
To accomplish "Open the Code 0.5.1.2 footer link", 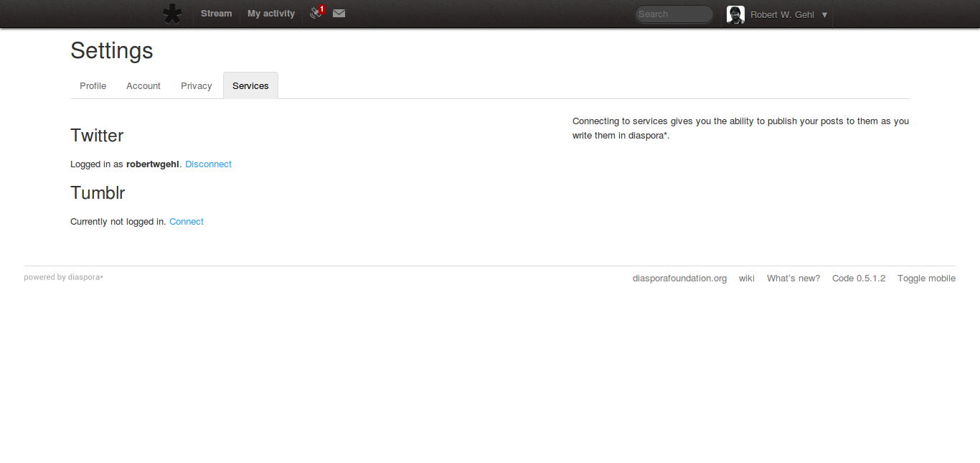I will (859, 279).
